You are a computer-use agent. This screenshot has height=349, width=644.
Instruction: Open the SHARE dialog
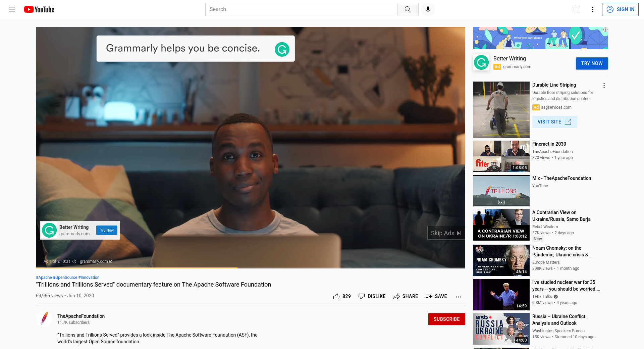tap(406, 296)
